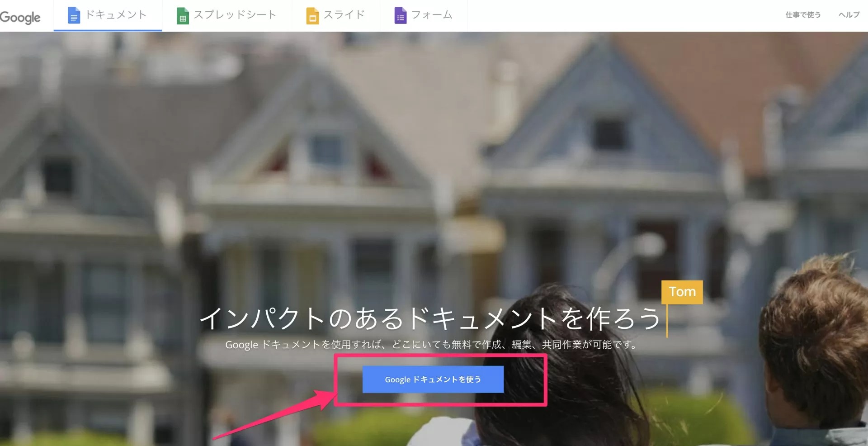Click the yellow Slides presentation icon
Image resolution: width=868 pixels, height=446 pixels.
tap(312, 16)
